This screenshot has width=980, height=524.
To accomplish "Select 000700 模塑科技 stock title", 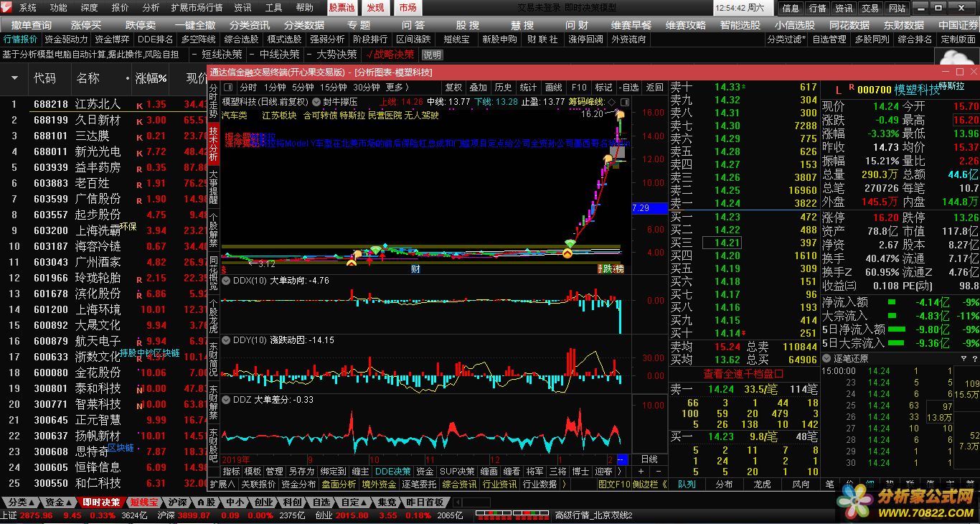I will pyautogui.click(x=898, y=90).
